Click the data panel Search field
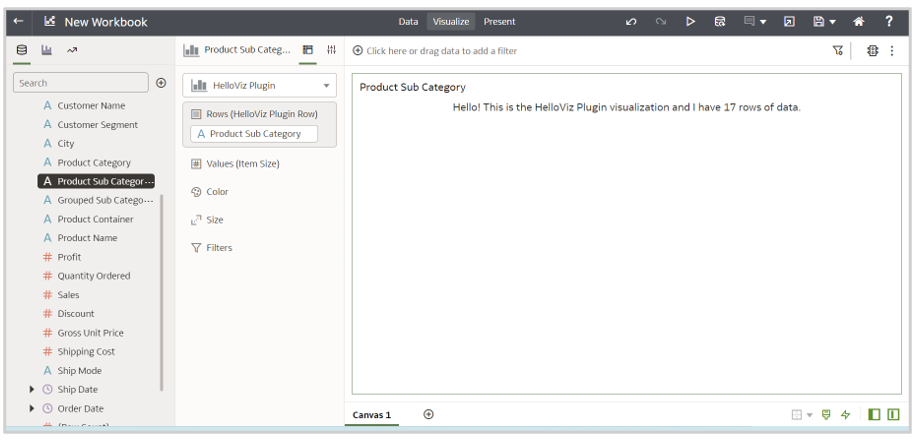This screenshot has width=916, height=442. pyautogui.click(x=80, y=83)
